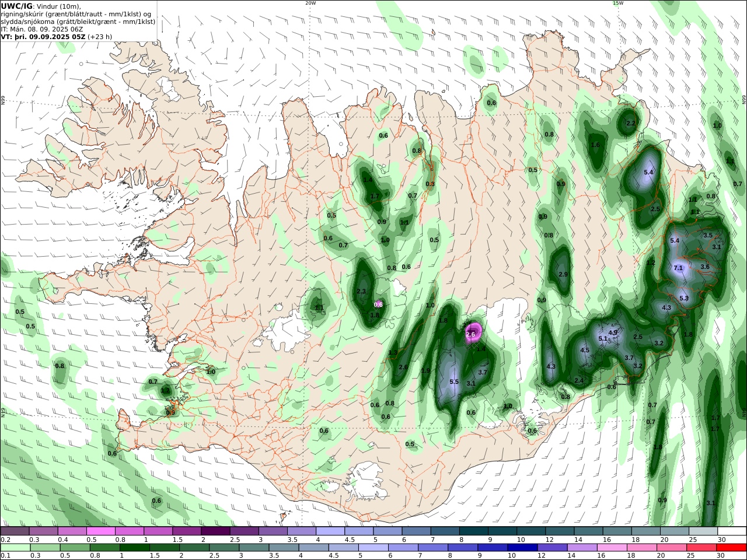Click the initial time line 'IT: Mán. 08. 09. 2025 06Z'
747x560 pixels.
coord(42,29)
